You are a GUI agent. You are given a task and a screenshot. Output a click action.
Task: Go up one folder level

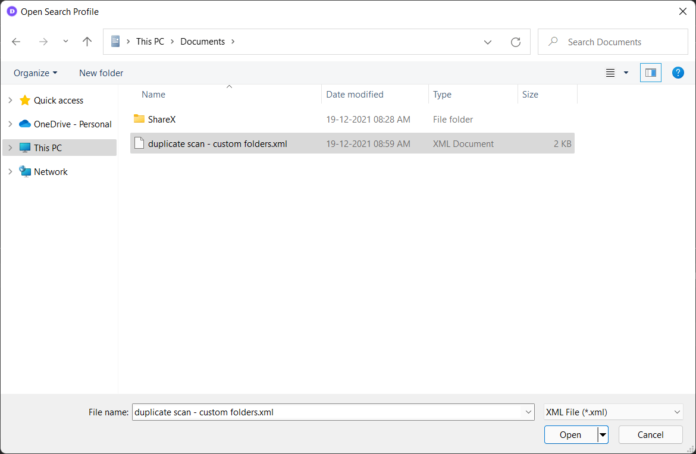tap(87, 42)
